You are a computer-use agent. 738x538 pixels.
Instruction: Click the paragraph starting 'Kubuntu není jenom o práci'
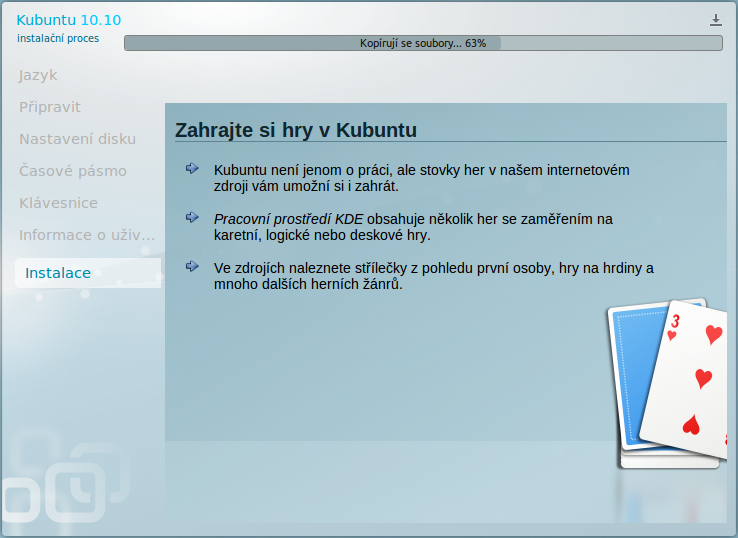[x=421, y=178]
